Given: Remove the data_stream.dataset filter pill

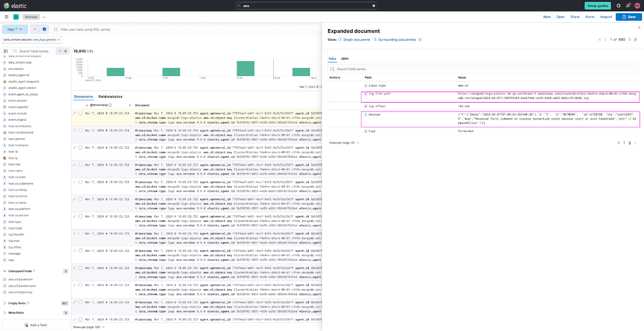Looking at the screenshot, I should (x=59, y=40).
